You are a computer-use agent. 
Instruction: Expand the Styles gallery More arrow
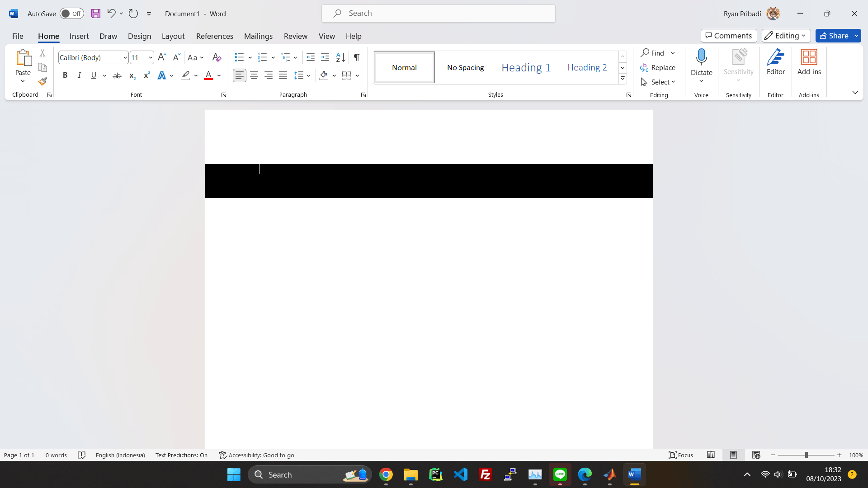tap(623, 79)
